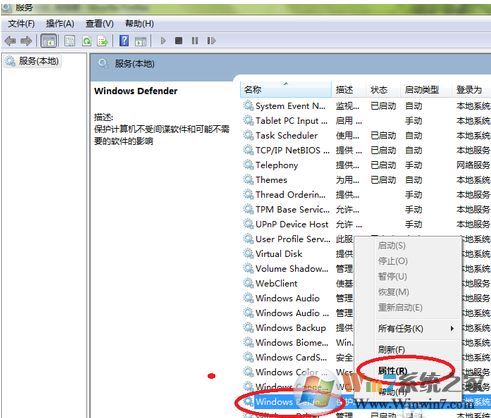491x418 pixels.
Task: Select the WebClient service
Action: pos(276,283)
